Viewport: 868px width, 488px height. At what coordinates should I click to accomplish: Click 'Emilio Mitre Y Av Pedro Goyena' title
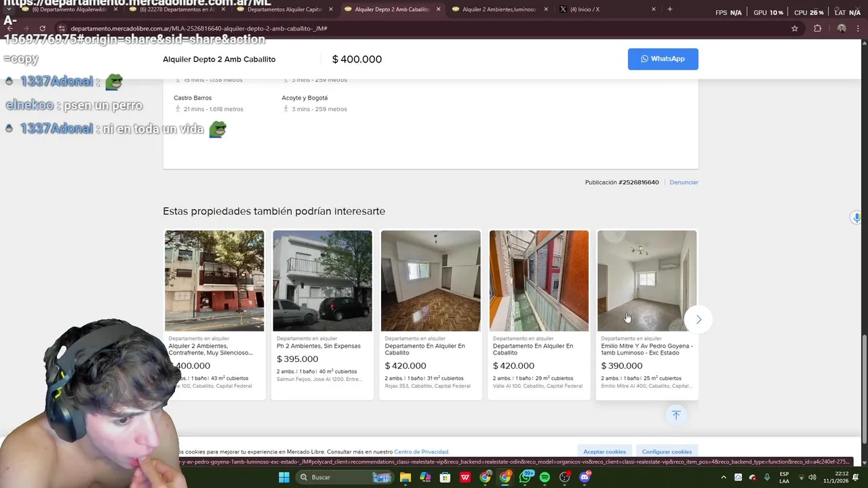[x=647, y=349]
